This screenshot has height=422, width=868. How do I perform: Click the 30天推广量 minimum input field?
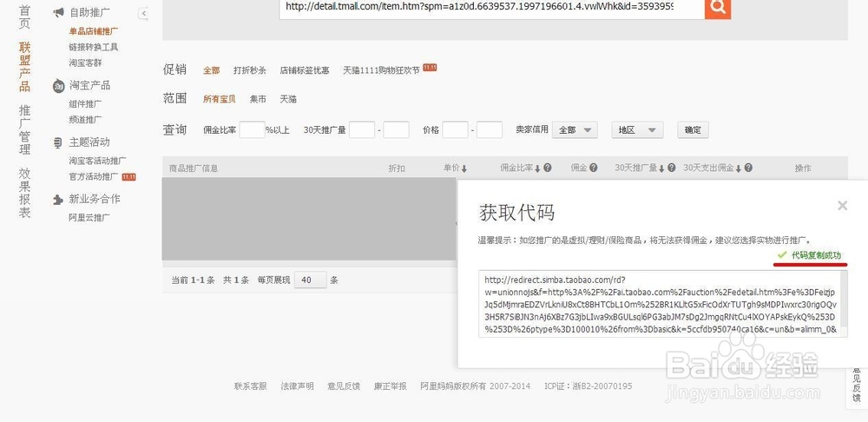362,130
